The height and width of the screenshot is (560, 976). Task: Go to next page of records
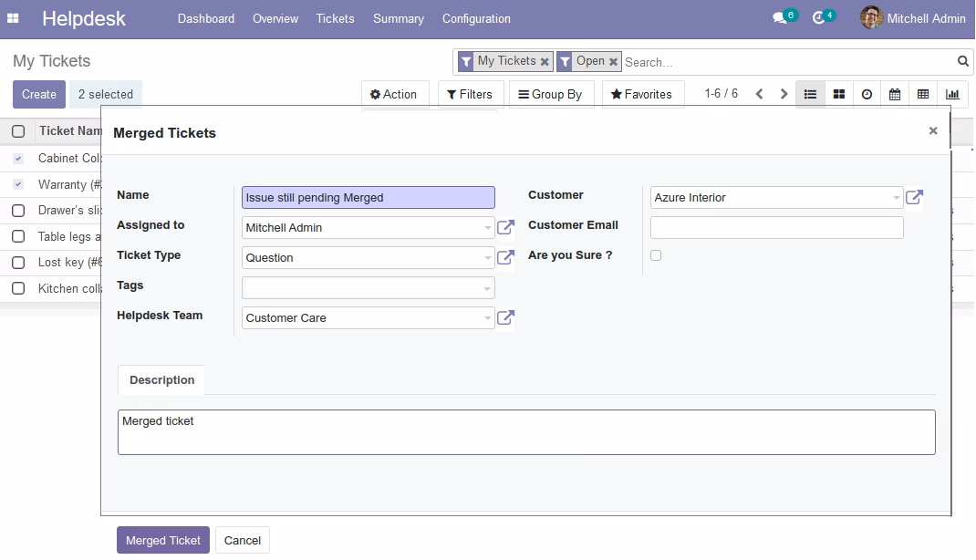click(x=784, y=94)
